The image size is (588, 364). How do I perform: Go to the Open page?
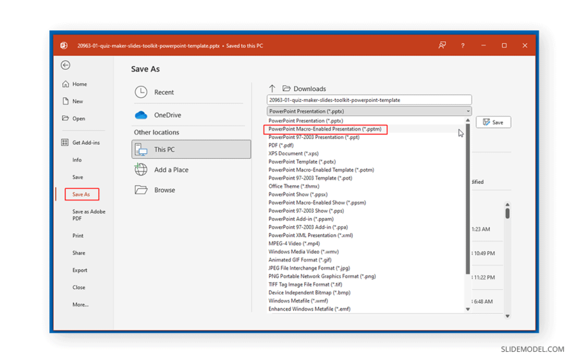tap(74, 118)
